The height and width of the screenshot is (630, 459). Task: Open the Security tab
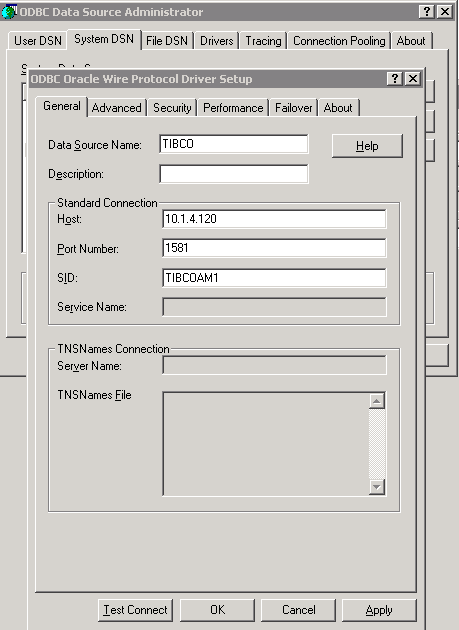click(172, 108)
